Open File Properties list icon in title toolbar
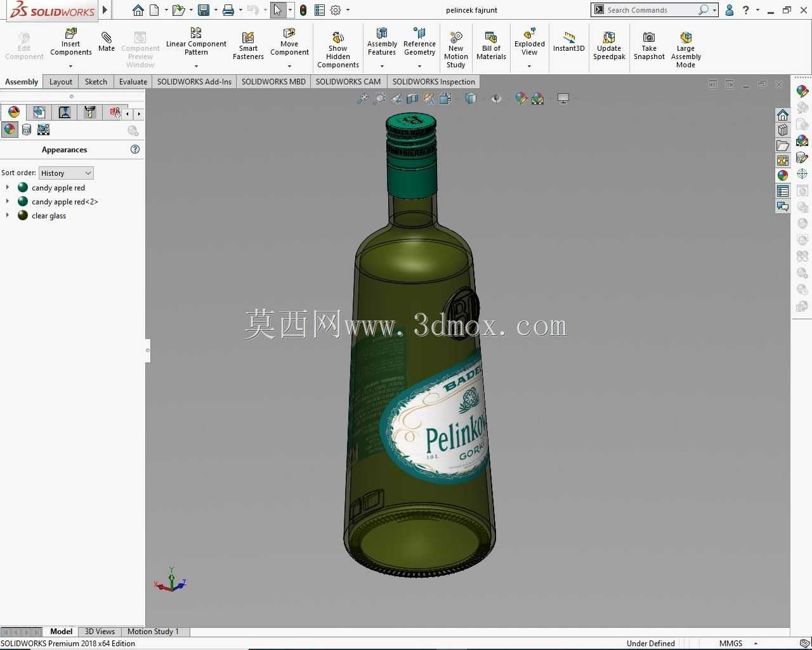This screenshot has width=812, height=650. 320,10
